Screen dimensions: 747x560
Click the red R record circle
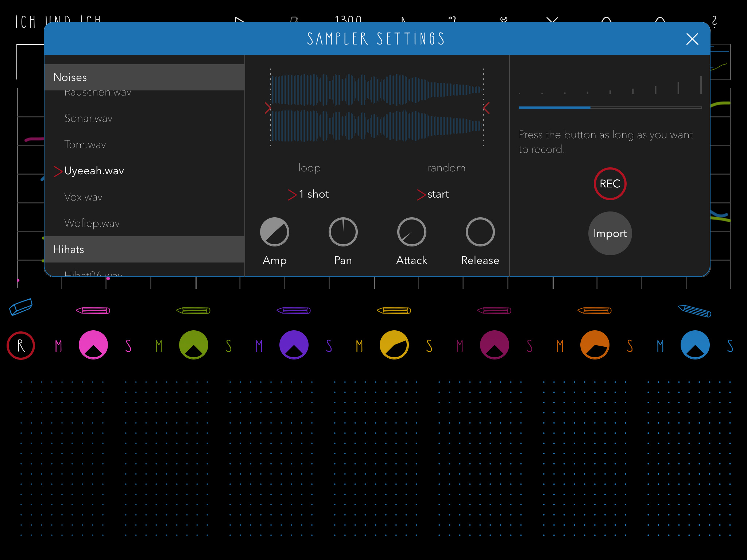click(21, 346)
